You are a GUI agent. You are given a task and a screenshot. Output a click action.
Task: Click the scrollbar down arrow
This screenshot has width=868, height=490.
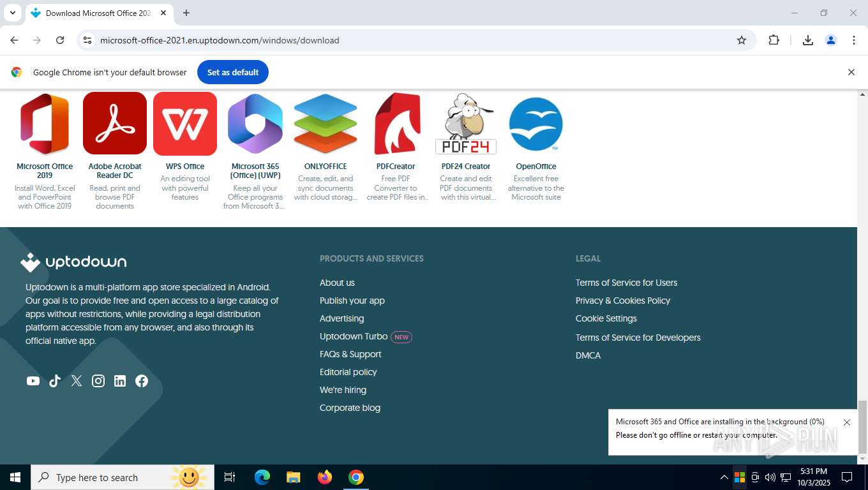click(862, 459)
